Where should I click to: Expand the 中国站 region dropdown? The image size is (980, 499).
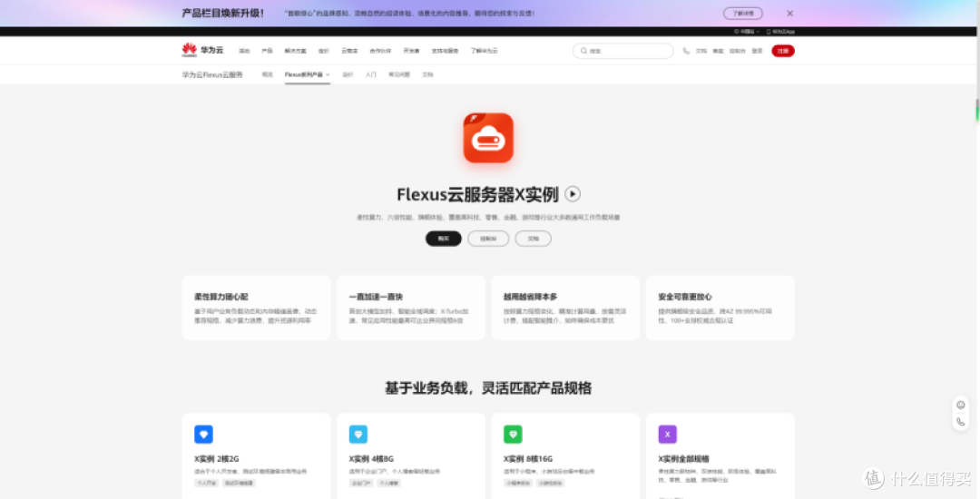pos(747,31)
